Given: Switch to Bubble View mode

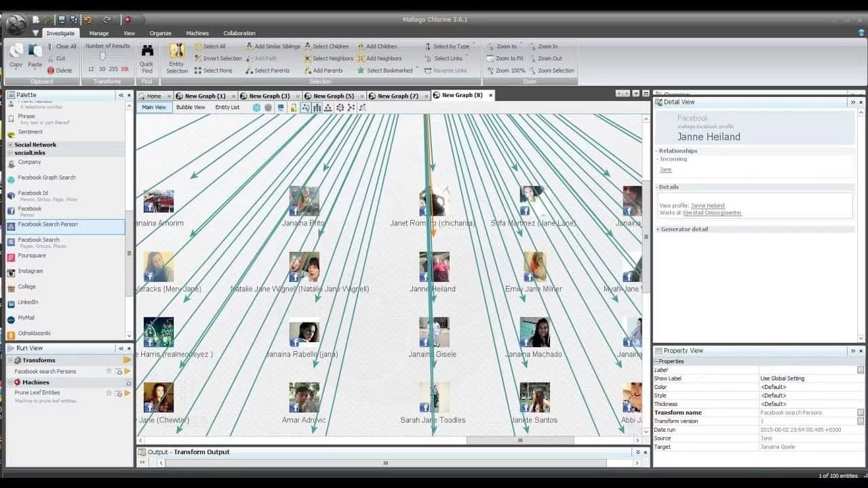Looking at the screenshot, I should click(191, 107).
